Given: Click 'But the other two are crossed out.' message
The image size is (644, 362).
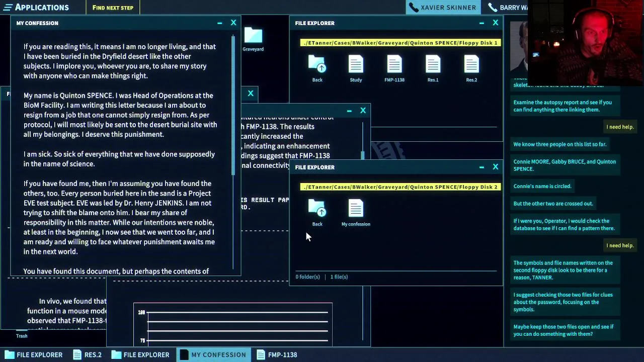Looking at the screenshot, I should [x=553, y=204].
